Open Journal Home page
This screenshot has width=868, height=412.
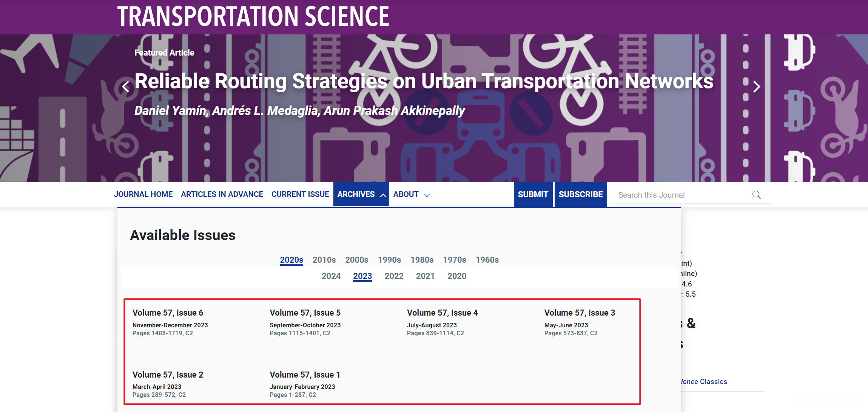pyautogui.click(x=143, y=194)
